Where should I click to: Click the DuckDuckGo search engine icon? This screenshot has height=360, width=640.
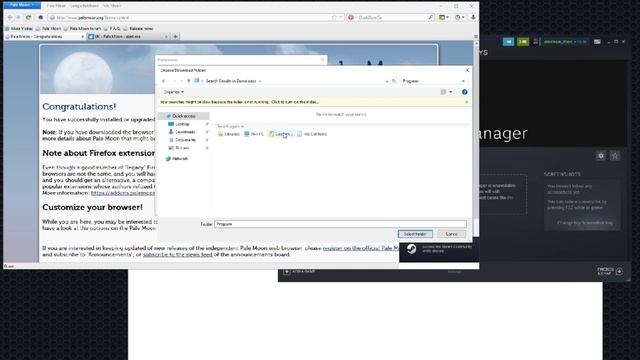point(351,18)
